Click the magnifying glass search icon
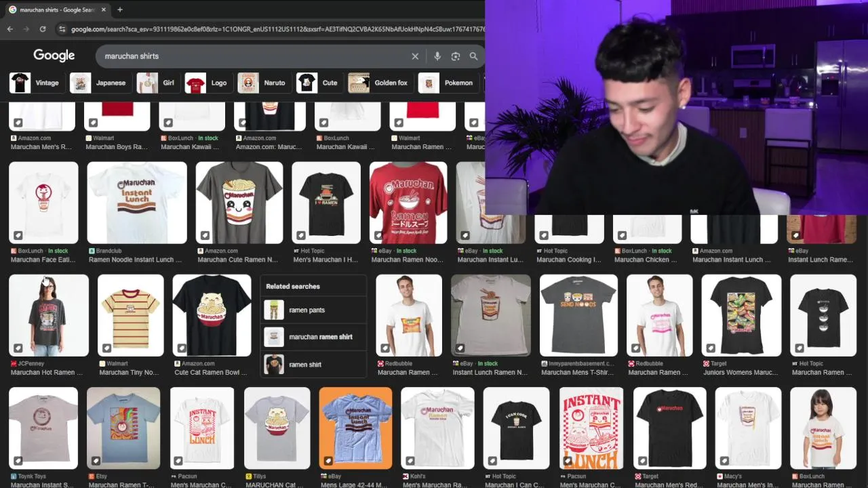The width and height of the screenshot is (868, 488). click(473, 56)
